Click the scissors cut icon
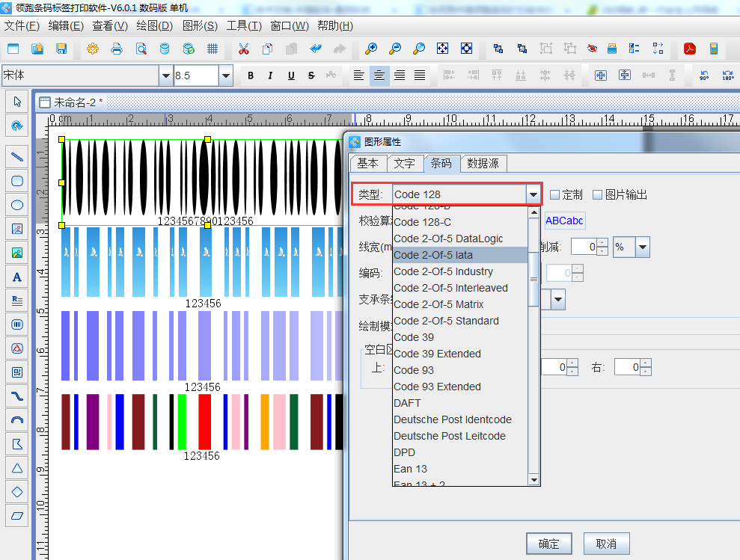This screenshot has height=560, width=740. pyautogui.click(x=243, y=49)
